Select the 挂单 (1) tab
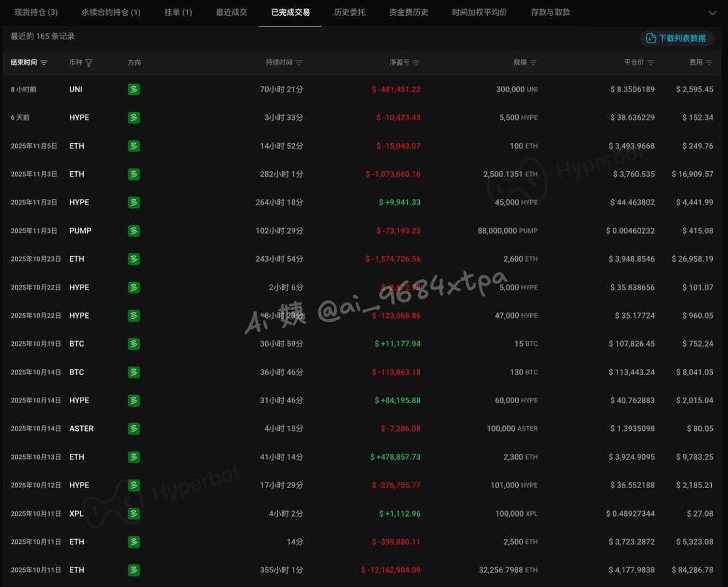 [178, 13]
